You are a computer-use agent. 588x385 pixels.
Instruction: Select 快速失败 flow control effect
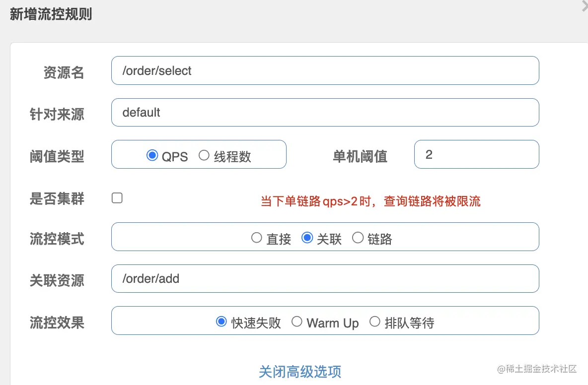click(x=221, y=322)
